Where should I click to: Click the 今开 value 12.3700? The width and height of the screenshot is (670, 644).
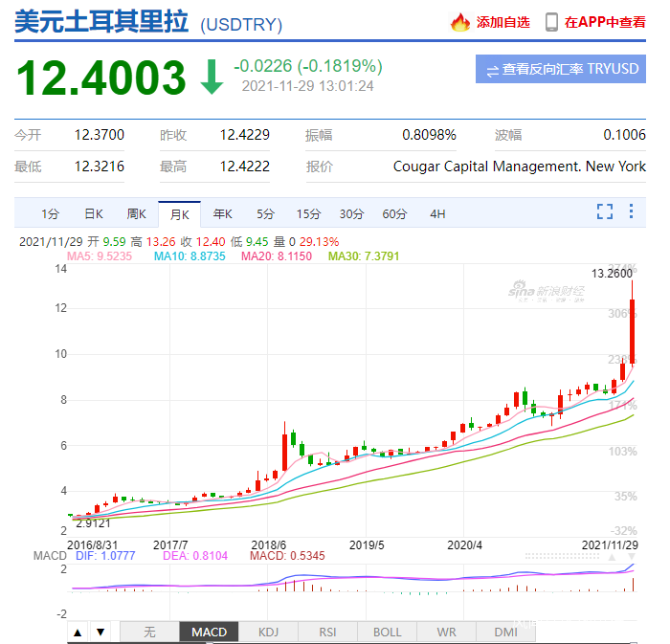tap(100, 135)
